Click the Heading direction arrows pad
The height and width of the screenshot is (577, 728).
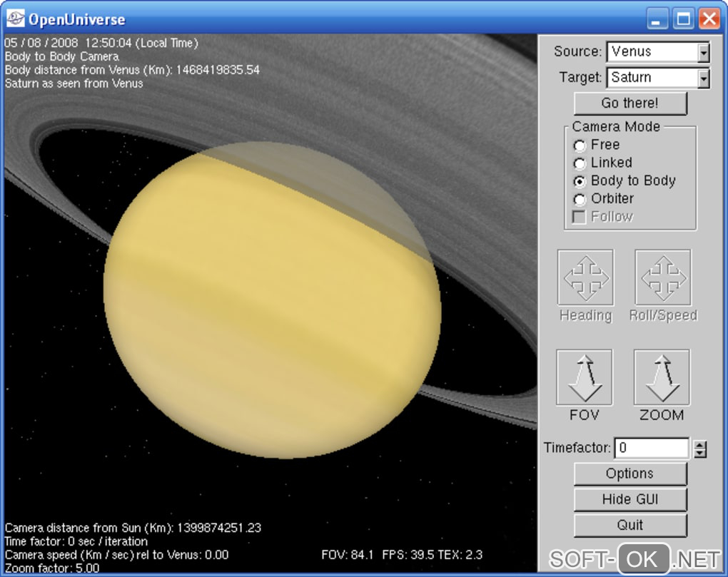point(585,277)
